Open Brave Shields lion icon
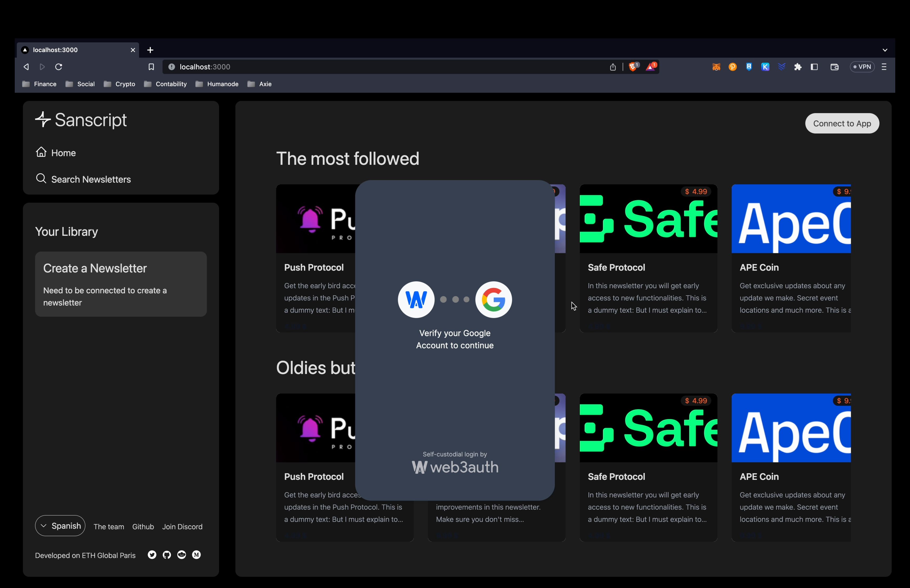 pyautogui.click(x=634, y=67)
